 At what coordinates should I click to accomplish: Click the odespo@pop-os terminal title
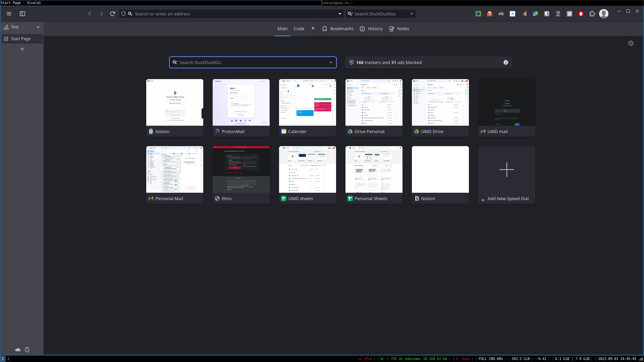point(338,3)
